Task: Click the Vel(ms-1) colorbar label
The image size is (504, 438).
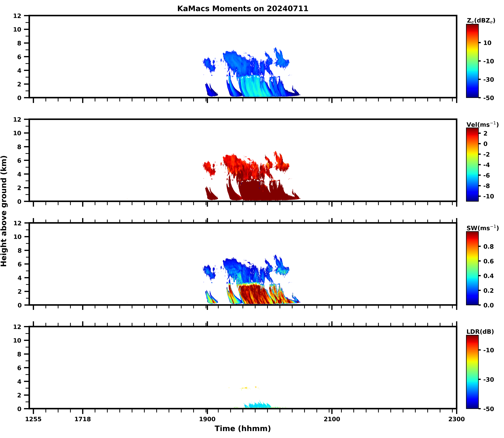Action: [x=482, y=124]
